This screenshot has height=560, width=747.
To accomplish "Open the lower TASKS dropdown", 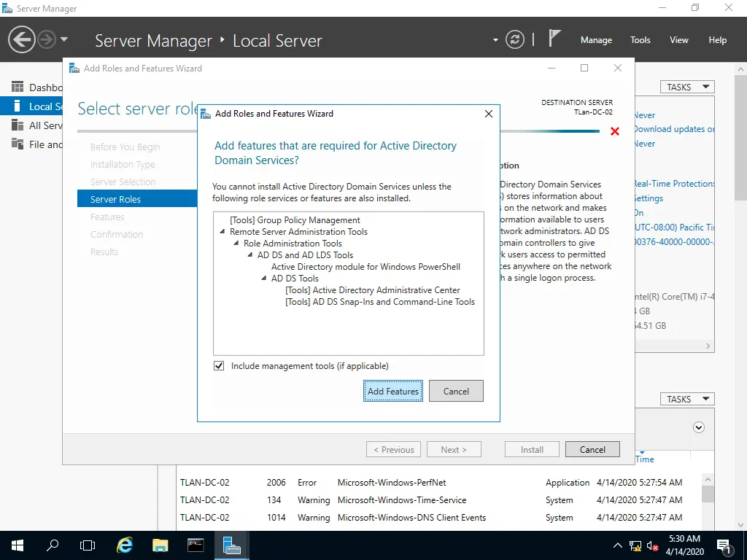I will coord(687,399).
